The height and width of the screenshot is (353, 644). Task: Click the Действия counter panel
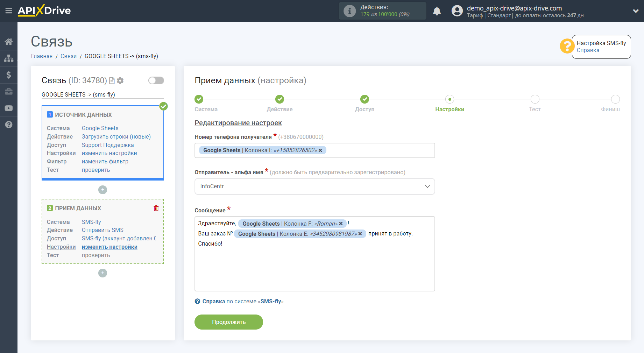coord(382,11)
